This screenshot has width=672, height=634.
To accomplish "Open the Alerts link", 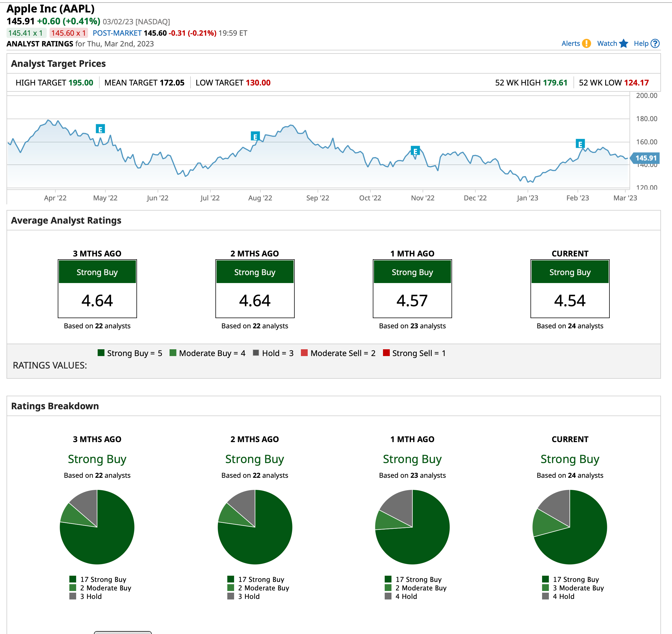I will pyautogui.click(x=571, y=44).
